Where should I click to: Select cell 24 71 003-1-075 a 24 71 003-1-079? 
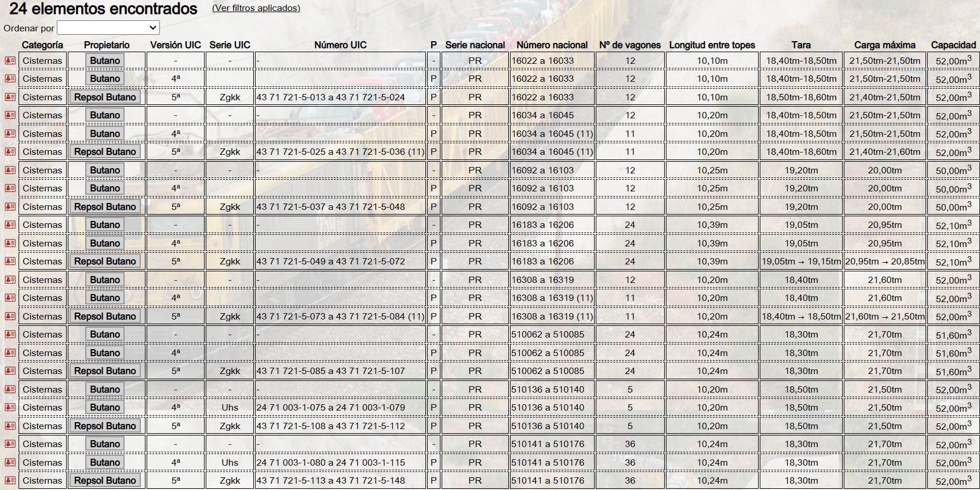click(340, 407)
